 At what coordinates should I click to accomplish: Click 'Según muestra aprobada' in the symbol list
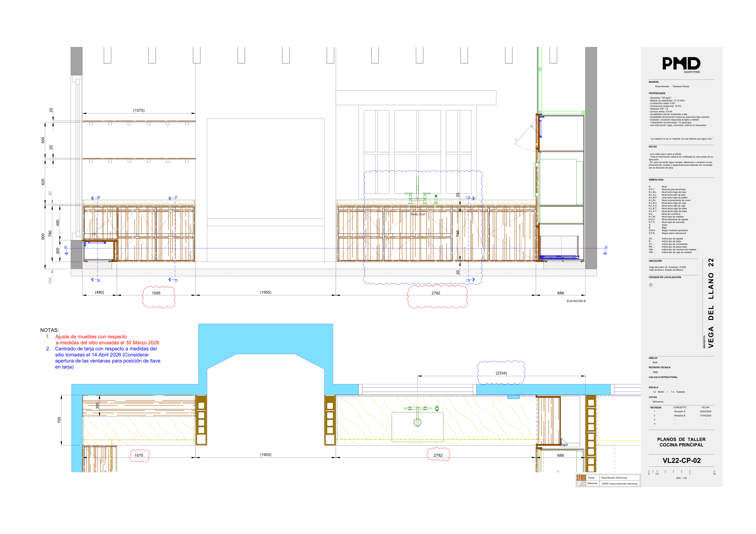675,230
